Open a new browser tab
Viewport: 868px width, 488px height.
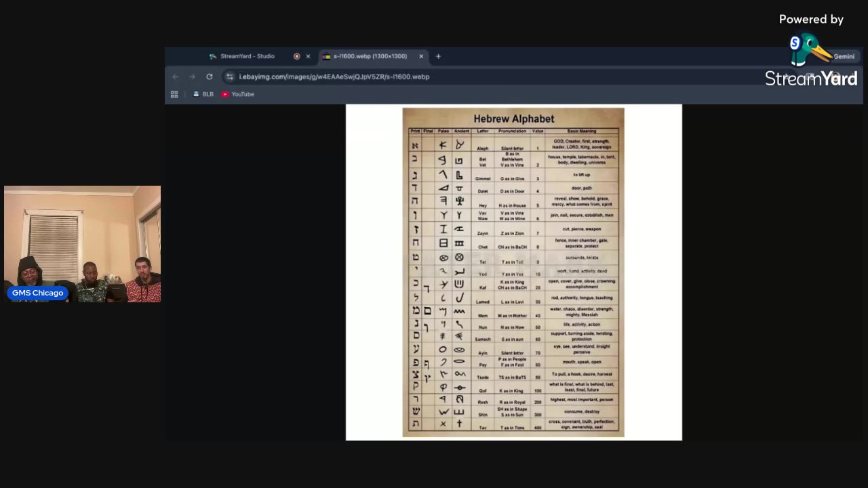[x=438, y=56]
